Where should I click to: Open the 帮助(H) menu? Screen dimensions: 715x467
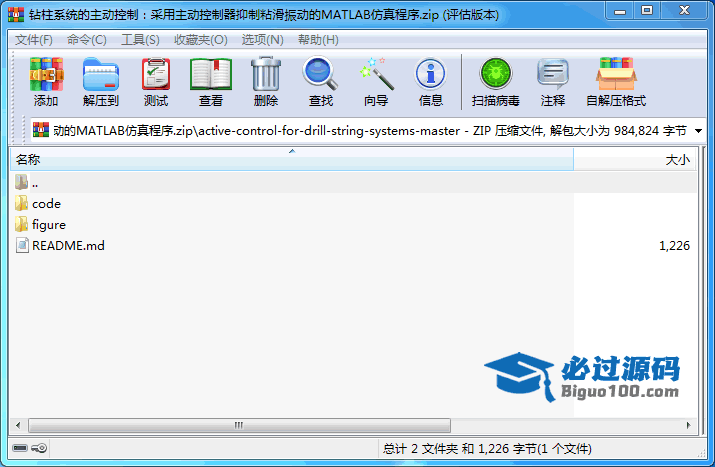[x=318, y=40]
